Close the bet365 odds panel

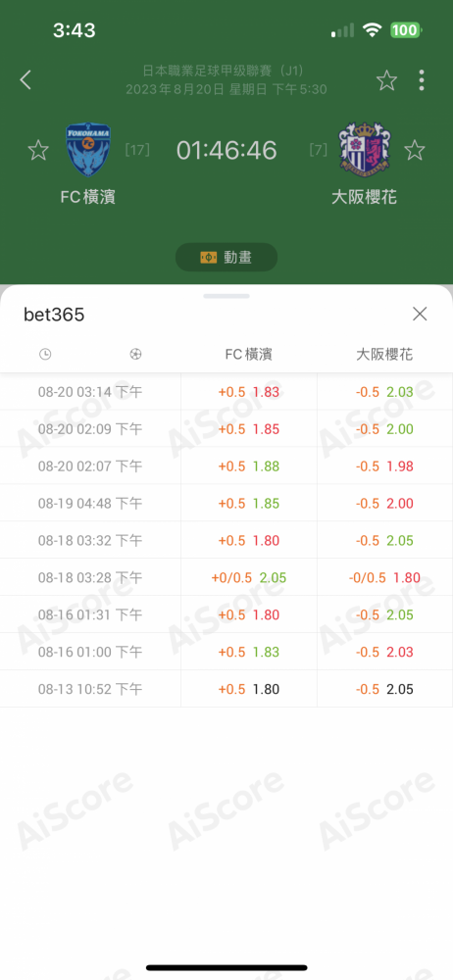420,314
